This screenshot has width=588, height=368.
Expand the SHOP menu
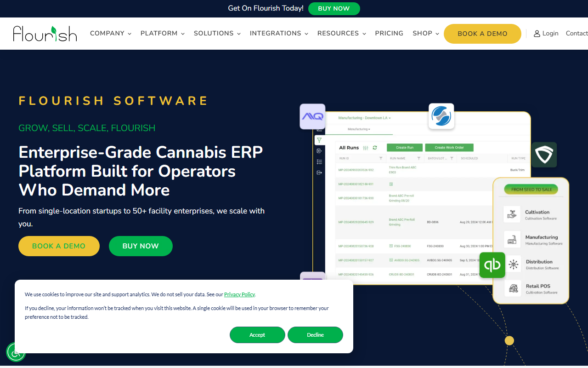pos(426,34)
